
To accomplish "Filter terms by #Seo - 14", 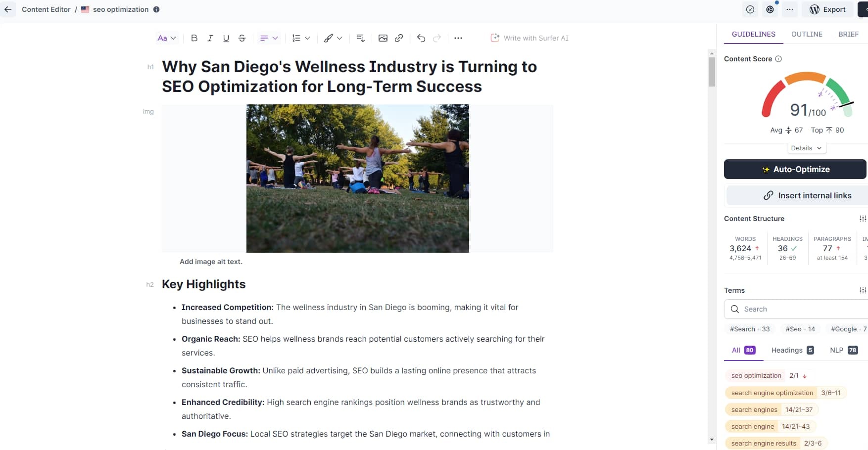I will (x=800, y=329).
